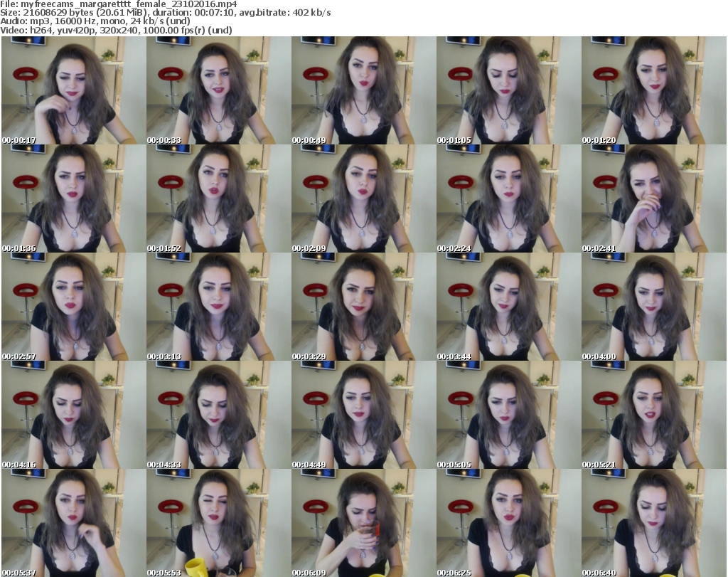This screenshot has height=577, width=728.
Task: Open the frame stamped 00:06:09
Action: tap(363, 524)
